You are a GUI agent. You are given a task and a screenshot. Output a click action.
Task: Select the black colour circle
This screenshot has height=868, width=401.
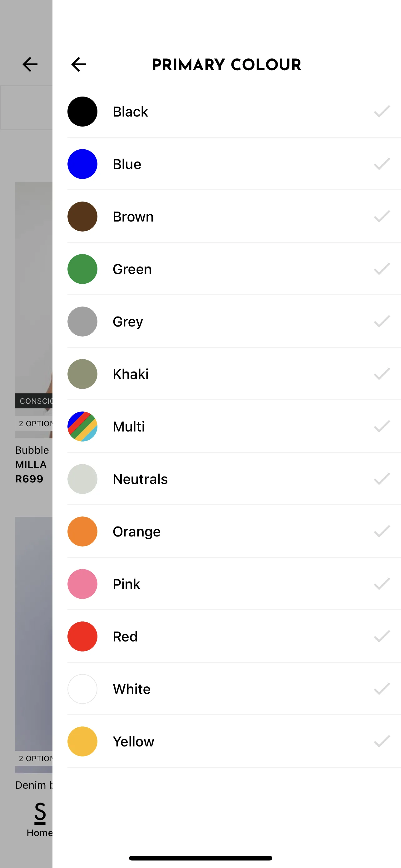pos(82,112)
